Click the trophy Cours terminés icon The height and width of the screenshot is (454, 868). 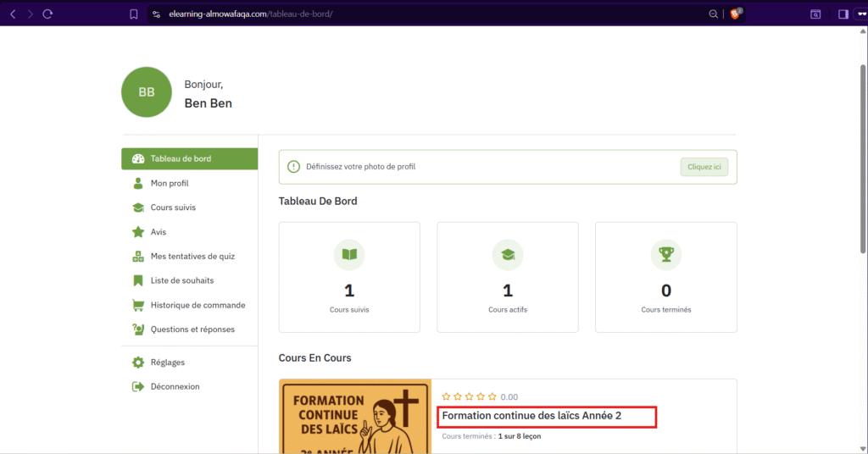pos(665,254)
